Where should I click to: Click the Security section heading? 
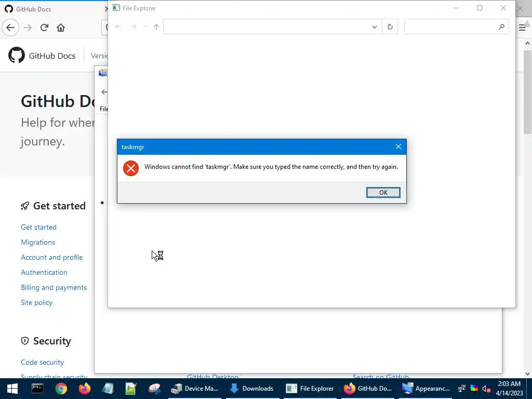52,341
